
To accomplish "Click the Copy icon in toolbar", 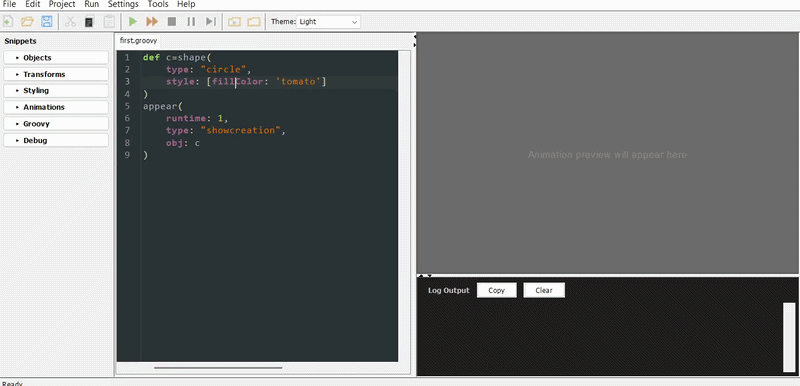I will tap(89, 21).
